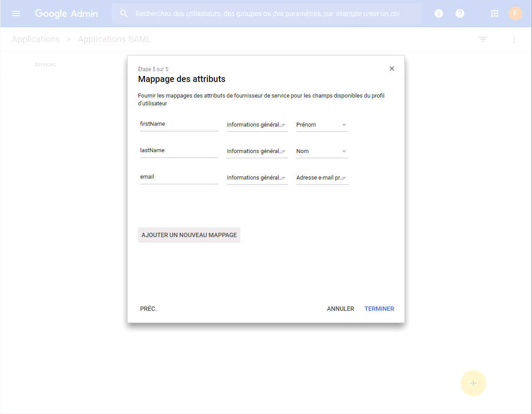Click the Google Admin logo
The image size is (532, 414).
coord(66,13)
